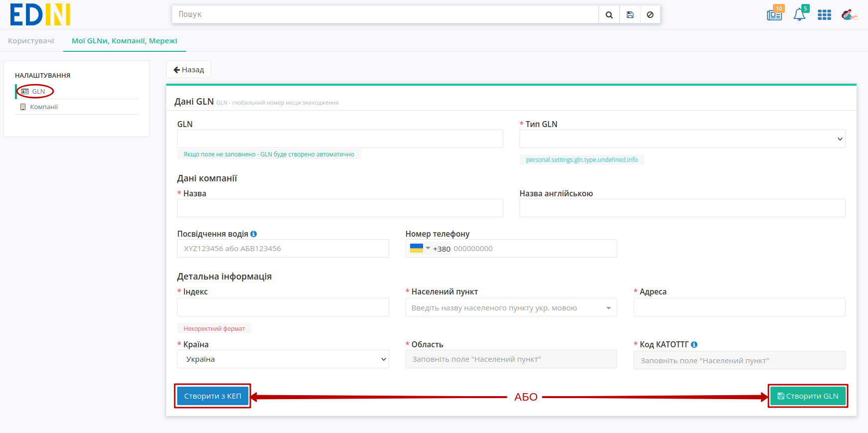Image resolution: width=868 pixels, height=433 pixels.
Task: Open the notifications bell icon
Action: point(800,13)
